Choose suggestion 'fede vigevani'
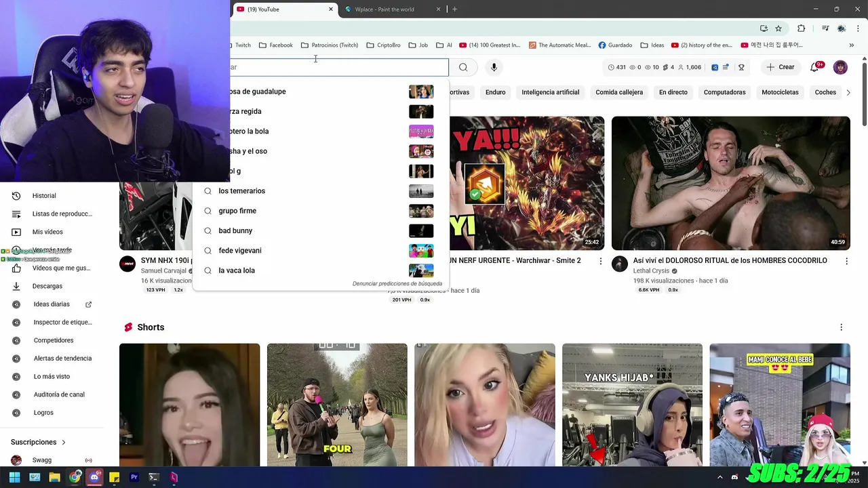 point(321,251)
